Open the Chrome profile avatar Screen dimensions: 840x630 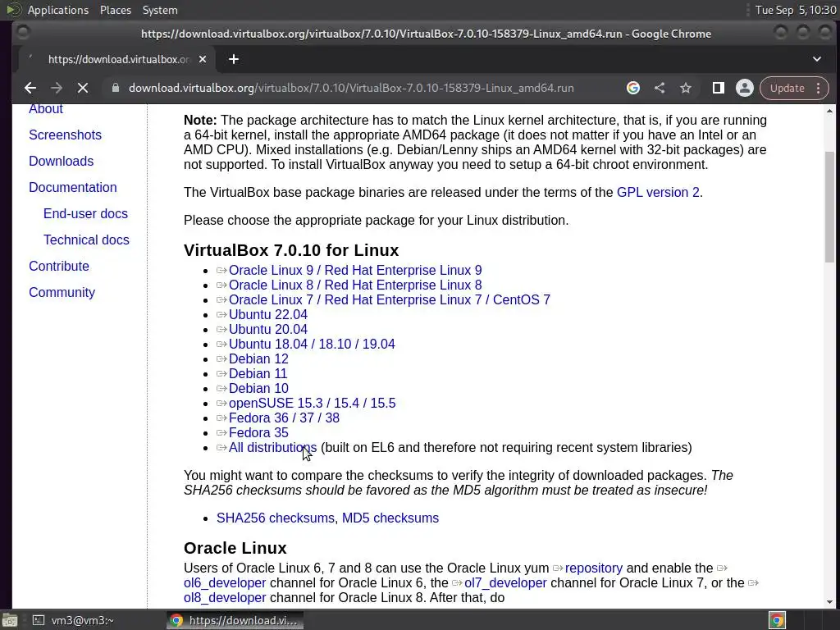pos(745,88)
